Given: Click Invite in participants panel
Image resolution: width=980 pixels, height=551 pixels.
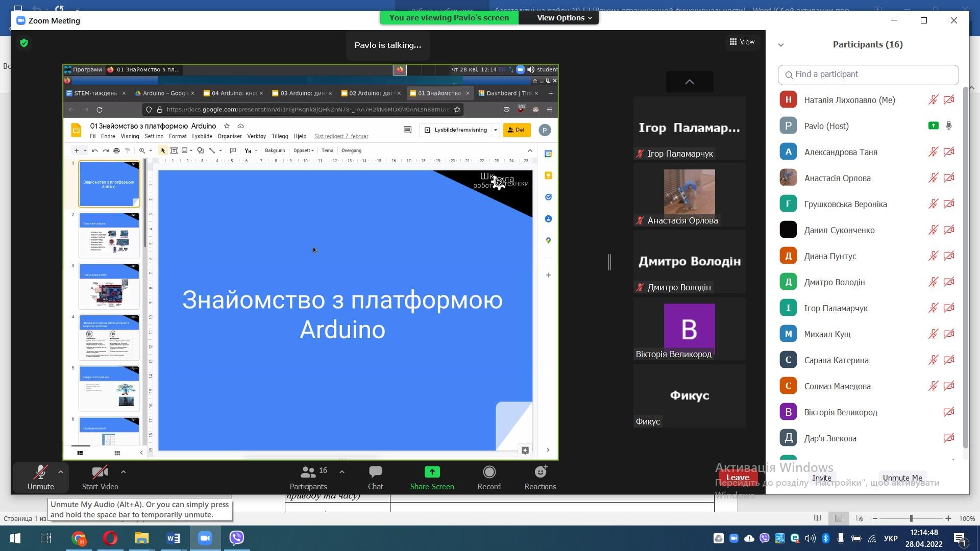Looking at the screenshot, I should (822, 478).
